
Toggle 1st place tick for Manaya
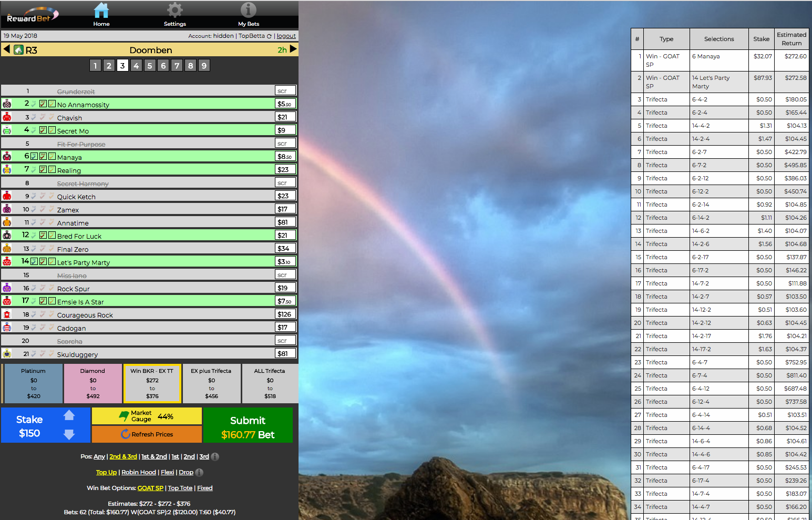(34, 156)
